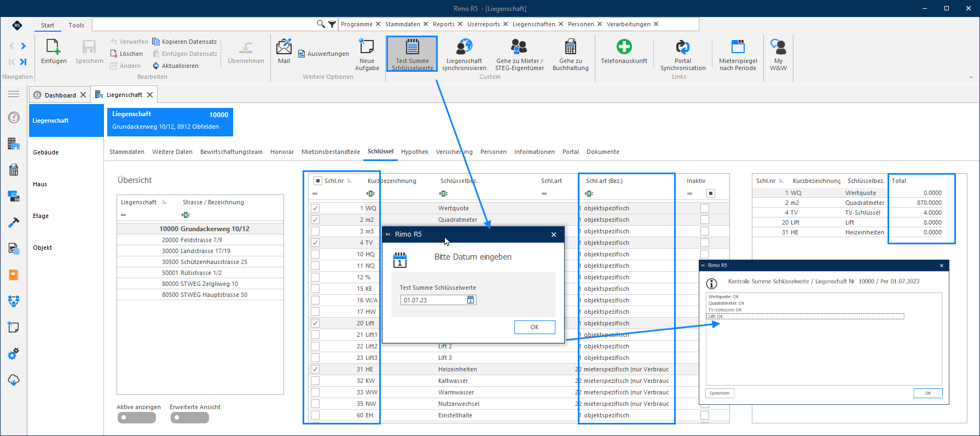Close the Liegenschaft document tab
980x436 pixels.
click(150, 95)
